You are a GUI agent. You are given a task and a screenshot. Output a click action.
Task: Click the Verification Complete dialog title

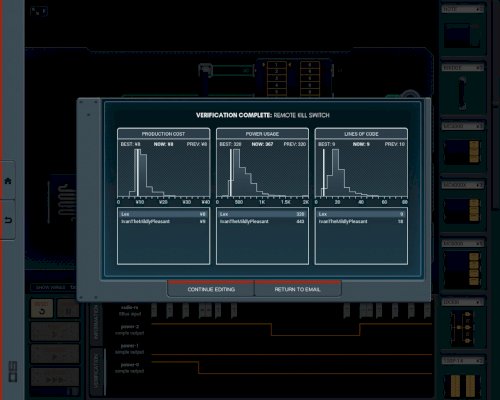[x=263, y=115]
